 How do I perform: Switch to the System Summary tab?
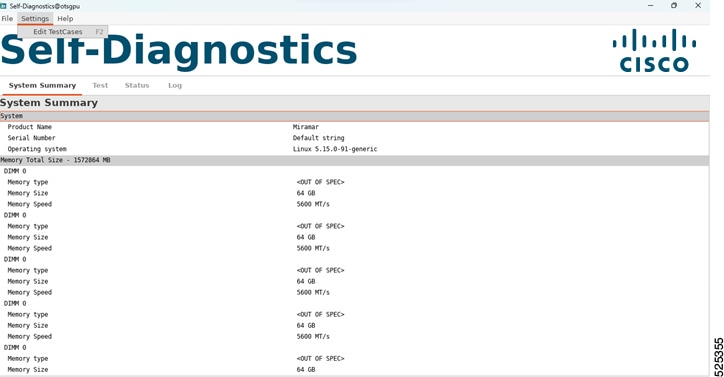coord(42,85)
